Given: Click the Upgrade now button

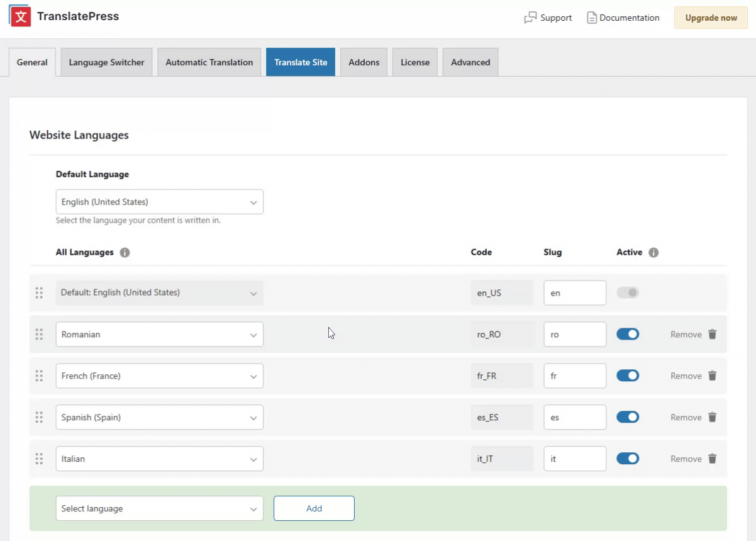Looking at the screenshot, I should coord(711,18).
